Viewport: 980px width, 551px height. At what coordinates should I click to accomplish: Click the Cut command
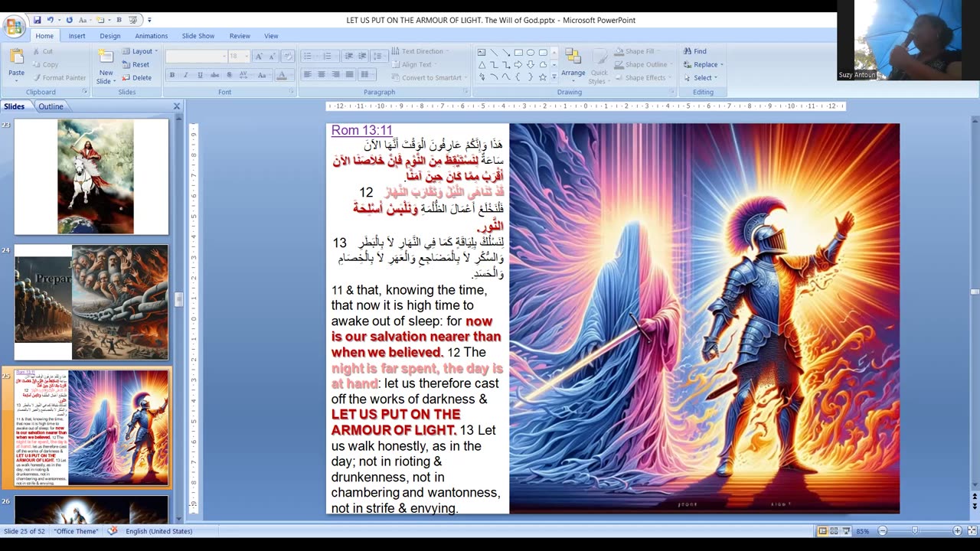pyautogui.click(x=43, y=51)
